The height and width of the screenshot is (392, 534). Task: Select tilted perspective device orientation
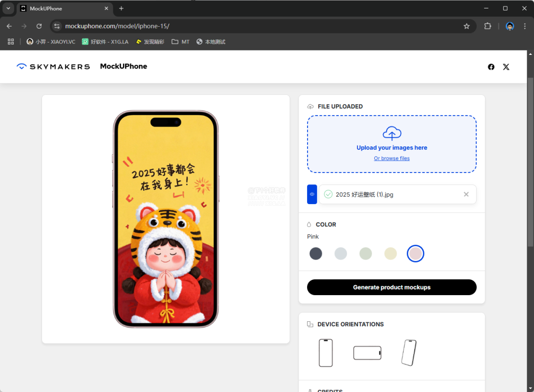point(409,353)
